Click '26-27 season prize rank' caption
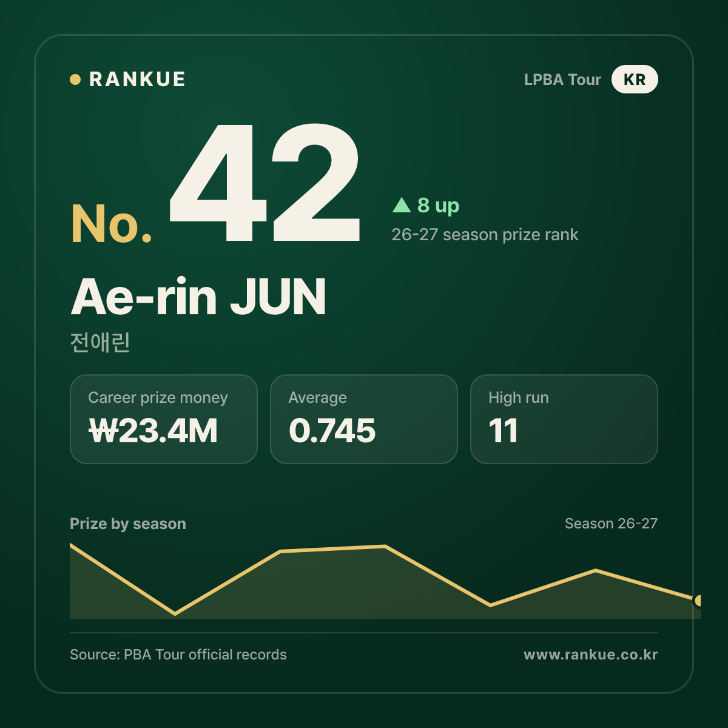The width and height of the screenshot is (728, 728). pyautogui.click(x=485, y=235)
